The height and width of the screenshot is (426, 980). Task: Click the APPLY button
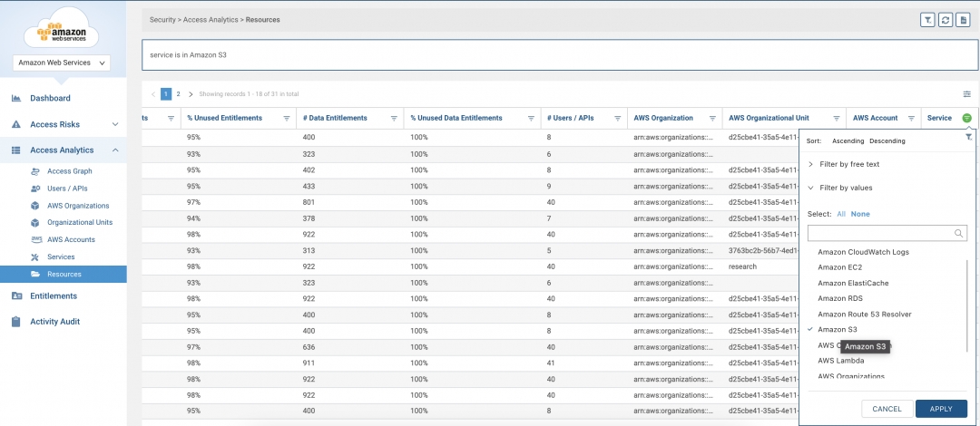coord(941,409)
